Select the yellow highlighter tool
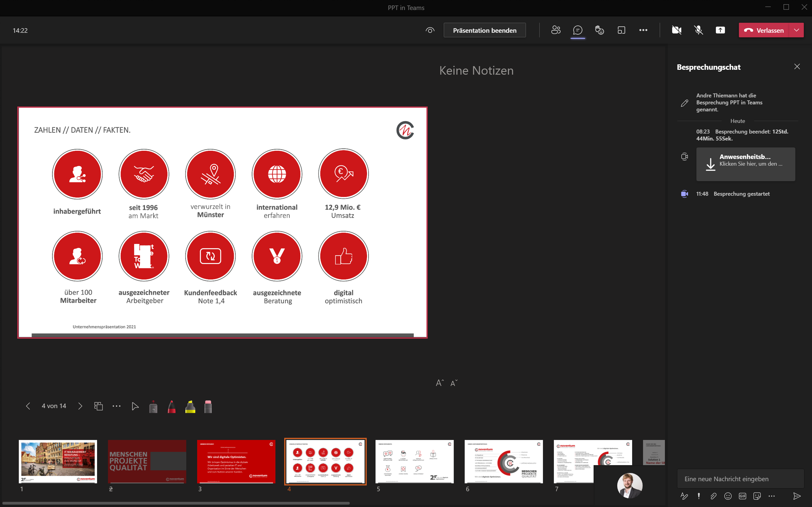 pyautogui.click(x=190, y=406)
